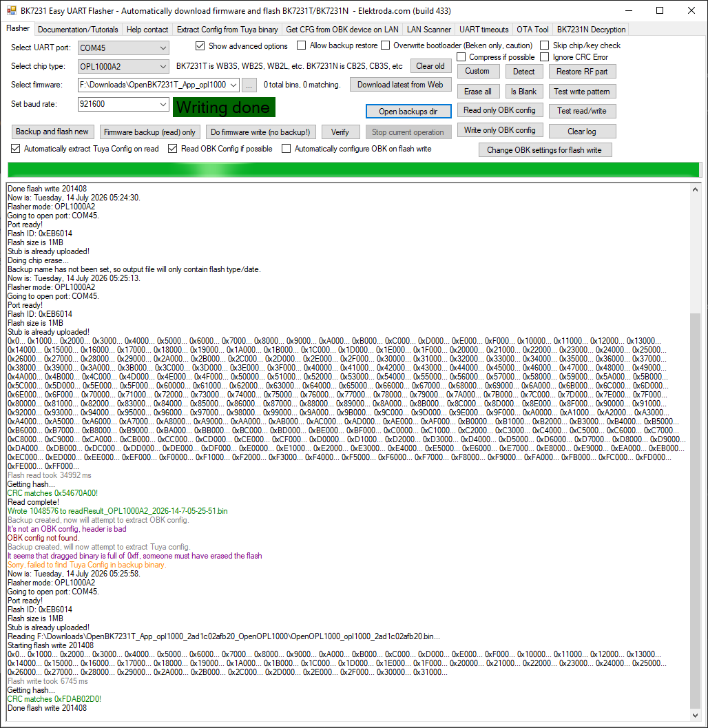
Task: Click the Test read/write button
Action: point(582,110)
